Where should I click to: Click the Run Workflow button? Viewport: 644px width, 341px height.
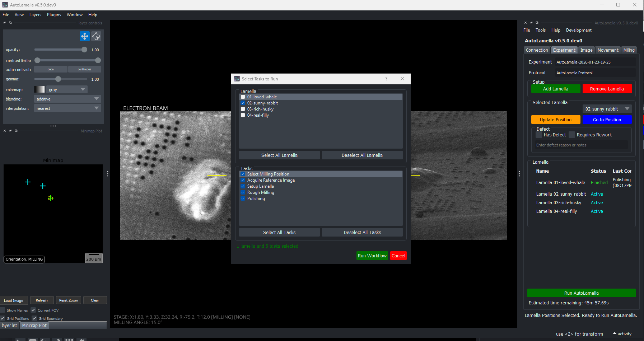372,256
